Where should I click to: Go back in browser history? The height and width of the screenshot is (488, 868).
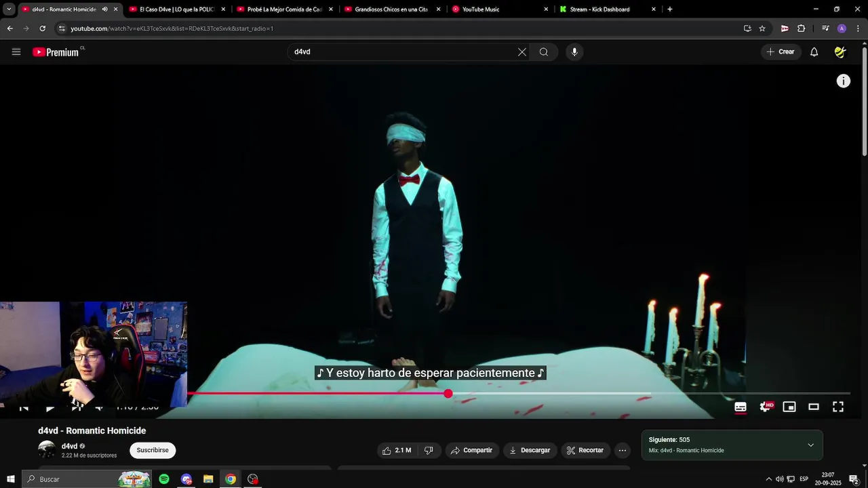(x=9, y=28)
